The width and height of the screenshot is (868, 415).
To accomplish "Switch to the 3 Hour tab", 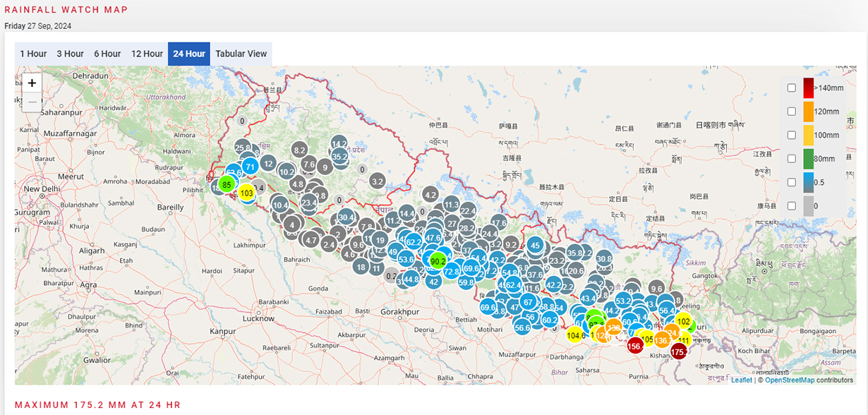I will [70, 54].
